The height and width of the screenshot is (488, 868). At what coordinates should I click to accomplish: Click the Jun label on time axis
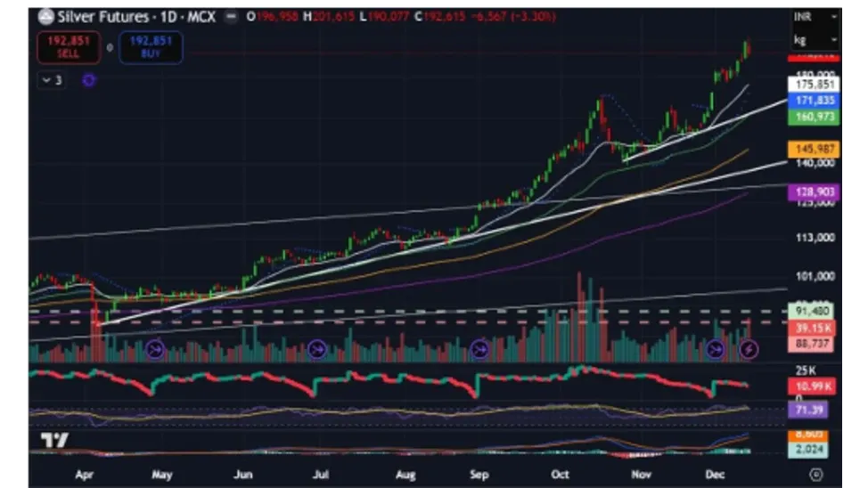click(x=243, y=475)
